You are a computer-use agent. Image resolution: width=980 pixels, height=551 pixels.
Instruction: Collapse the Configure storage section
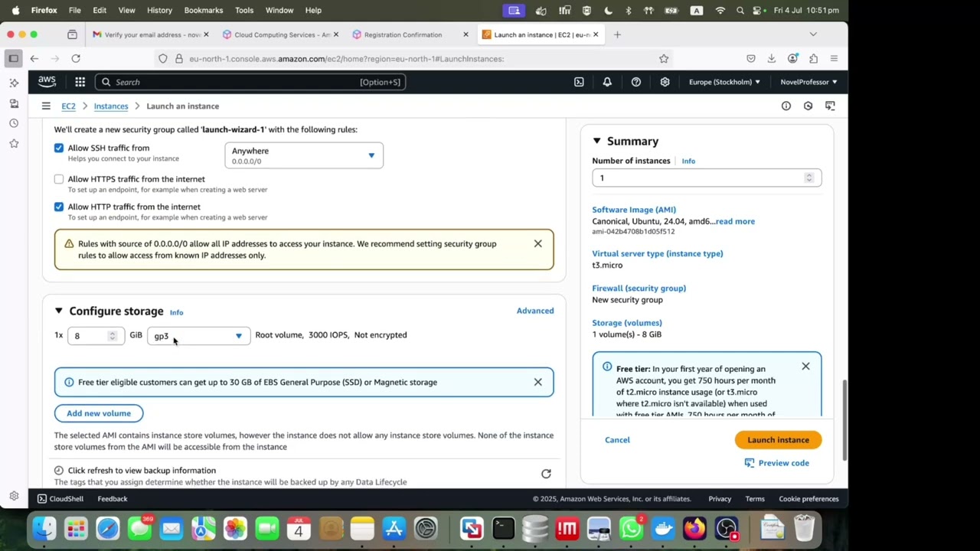pos(58,311)
